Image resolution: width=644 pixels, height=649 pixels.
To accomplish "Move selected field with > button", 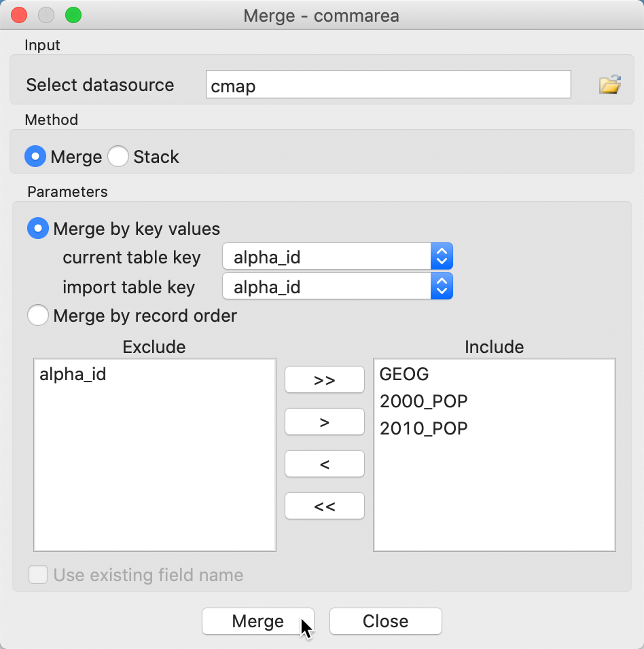I will 325,422.
